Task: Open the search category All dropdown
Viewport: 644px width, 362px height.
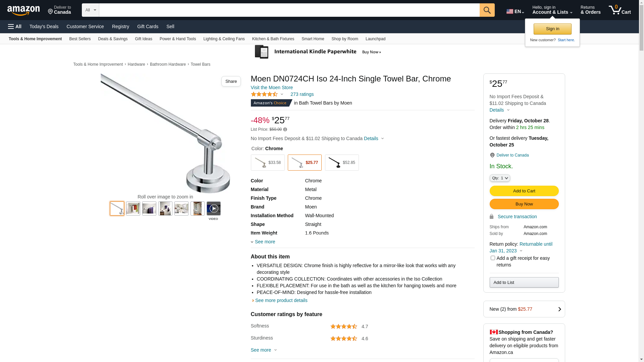Action: (90, 10)
